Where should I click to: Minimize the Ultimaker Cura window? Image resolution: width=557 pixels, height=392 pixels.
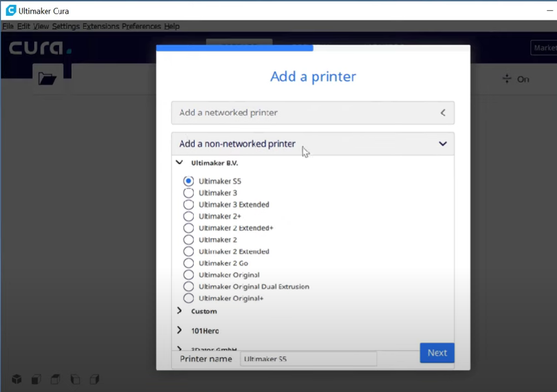[549, 11]
